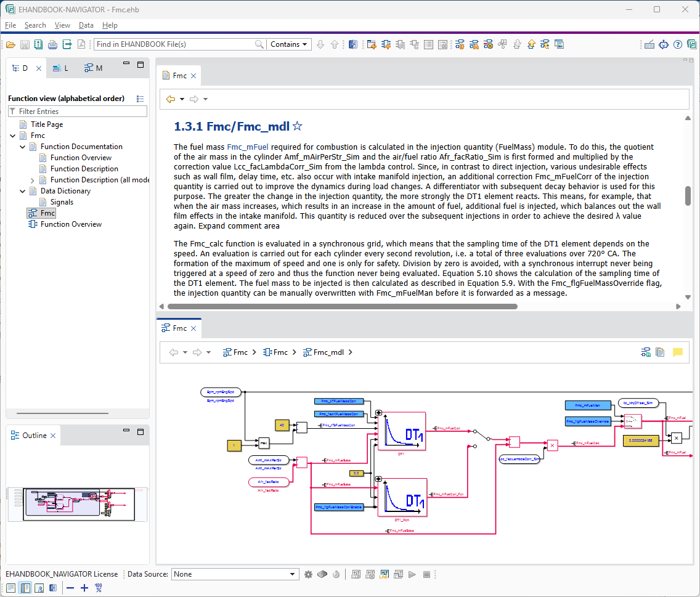The height and width of the screenshot is (597, 700).
Task: Click the Open file folder icon
Action: 10,44
